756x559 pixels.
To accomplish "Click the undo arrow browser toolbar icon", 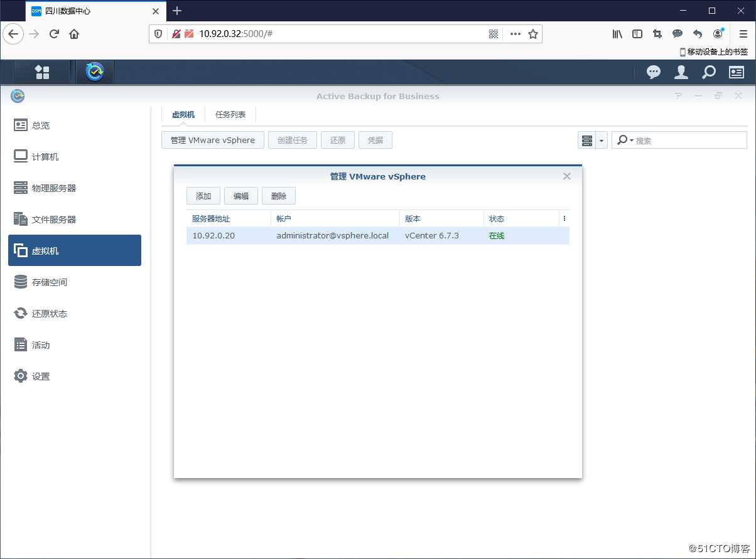I will pos(698,34).
